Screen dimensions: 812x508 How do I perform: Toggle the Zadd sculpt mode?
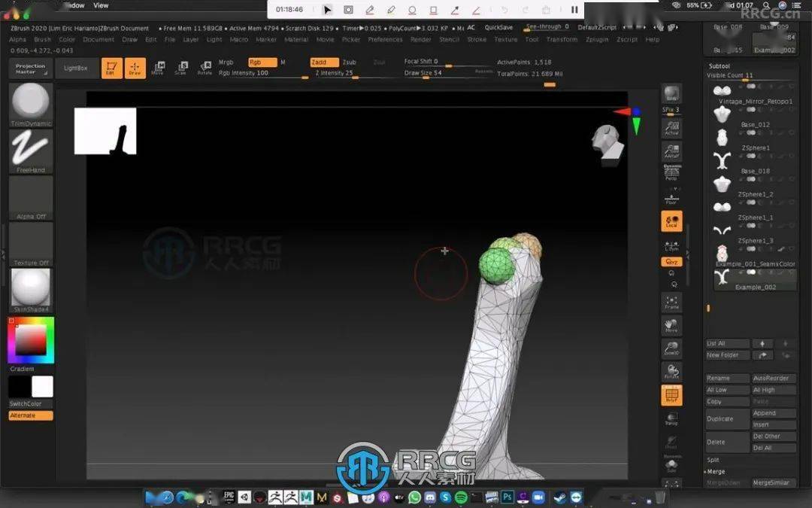(324, 62)
